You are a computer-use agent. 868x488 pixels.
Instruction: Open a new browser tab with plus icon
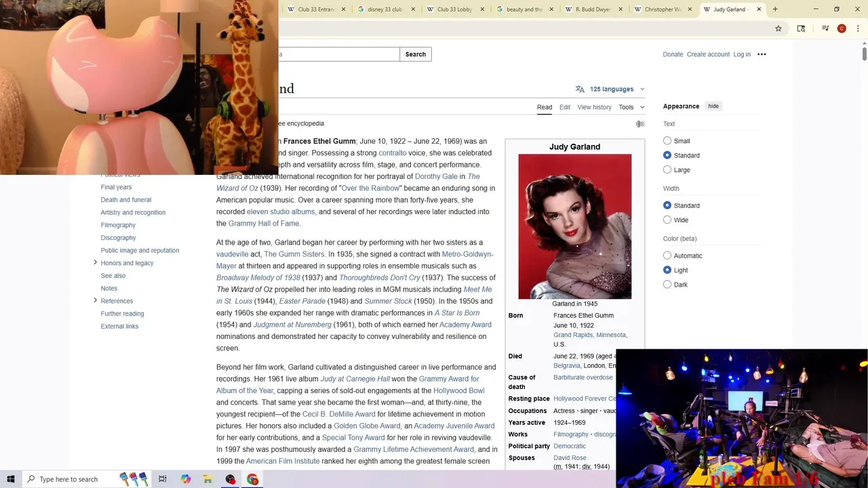pyautogui.click(x=775, y=9)
